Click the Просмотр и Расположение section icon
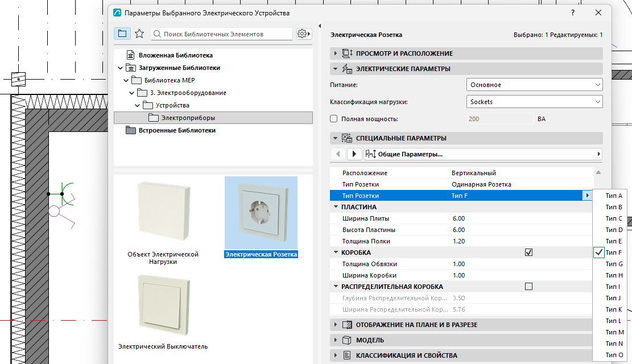 point(347,53)
